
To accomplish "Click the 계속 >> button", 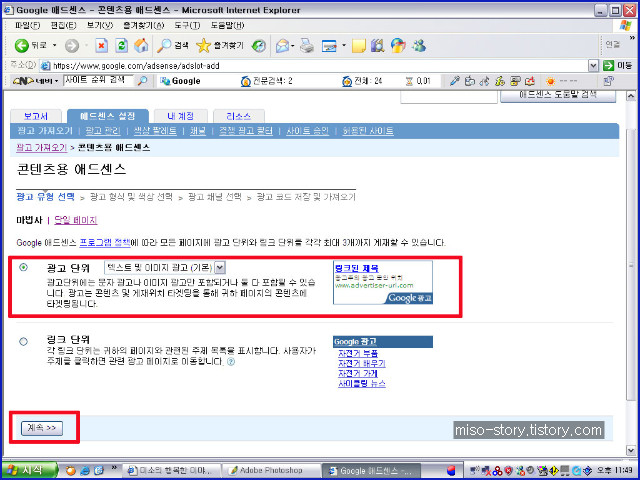I will pyautogui.click(x=42, y=428).
